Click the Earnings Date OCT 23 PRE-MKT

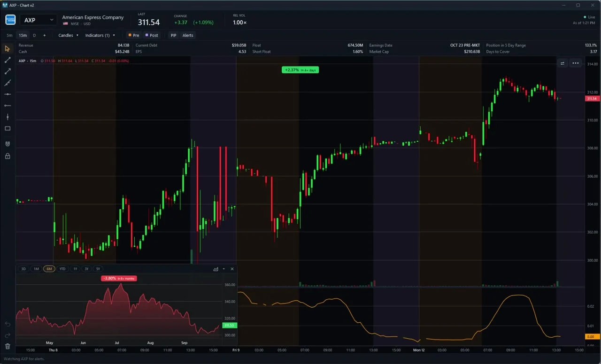[x=465, y=45]
